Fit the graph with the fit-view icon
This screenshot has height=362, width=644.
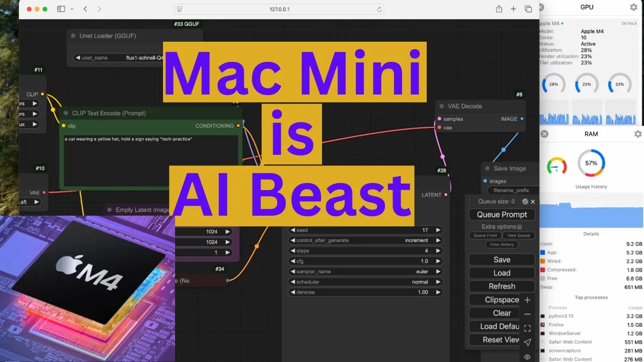tap(527, 328)
